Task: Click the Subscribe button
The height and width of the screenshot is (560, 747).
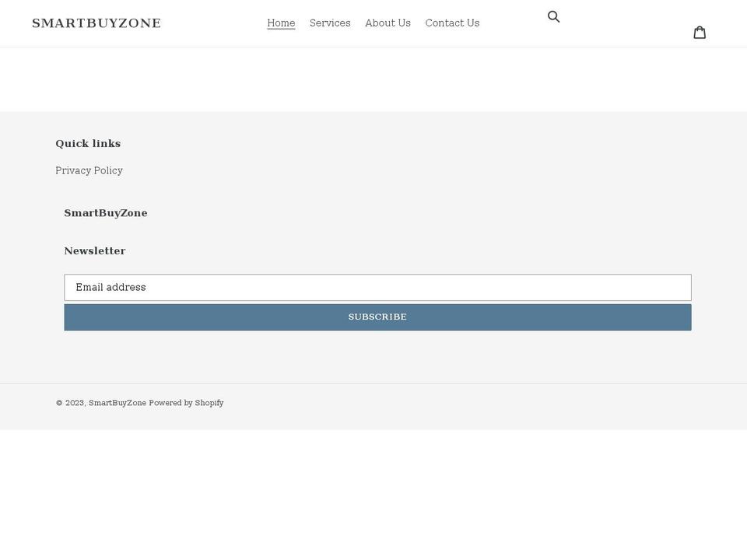Action: [378, 317]
